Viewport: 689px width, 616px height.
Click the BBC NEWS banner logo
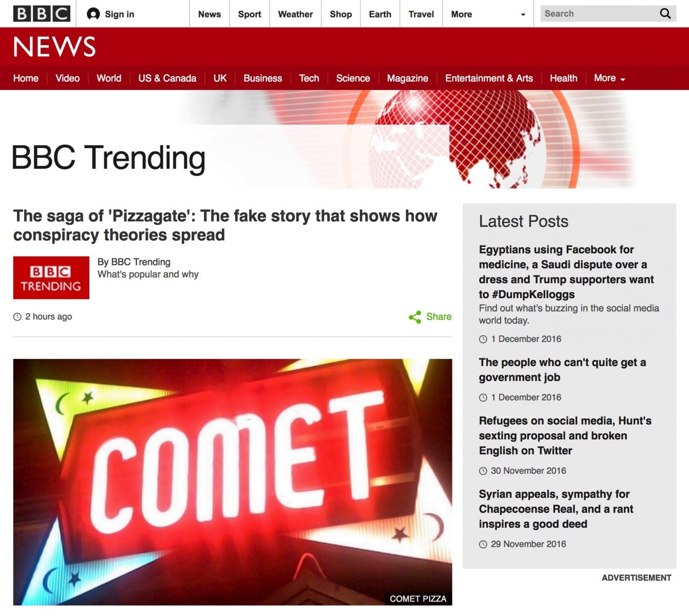pyautogui.click(x=54, y=47)
